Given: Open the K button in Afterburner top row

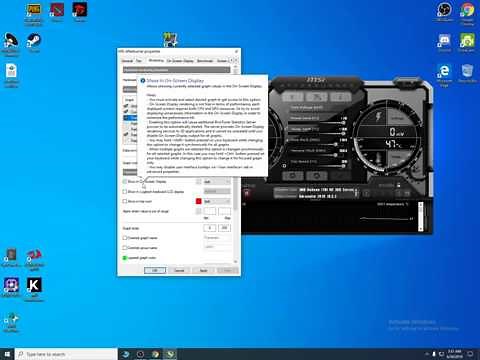Looking at the screenshot, I should point(293,97).
